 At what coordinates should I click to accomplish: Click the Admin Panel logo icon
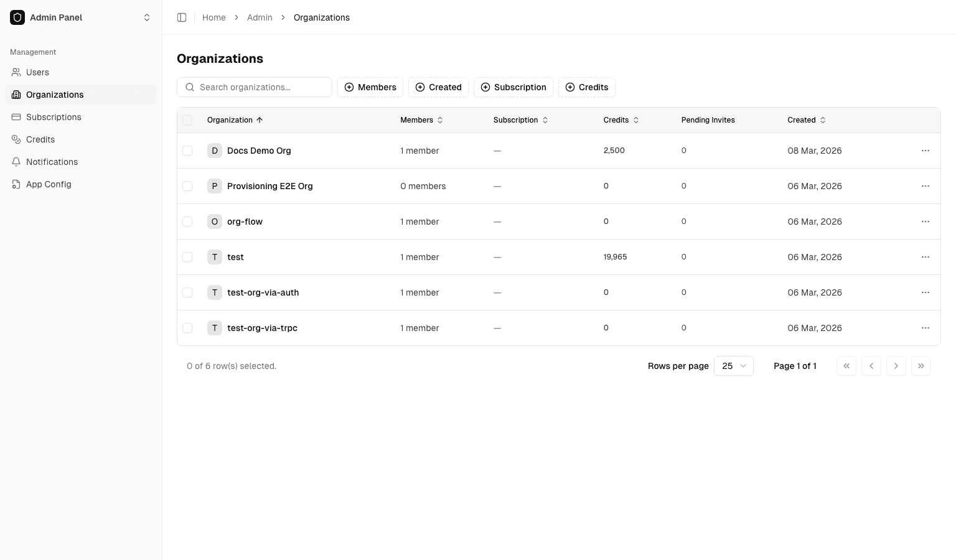(x=17, y=17)
